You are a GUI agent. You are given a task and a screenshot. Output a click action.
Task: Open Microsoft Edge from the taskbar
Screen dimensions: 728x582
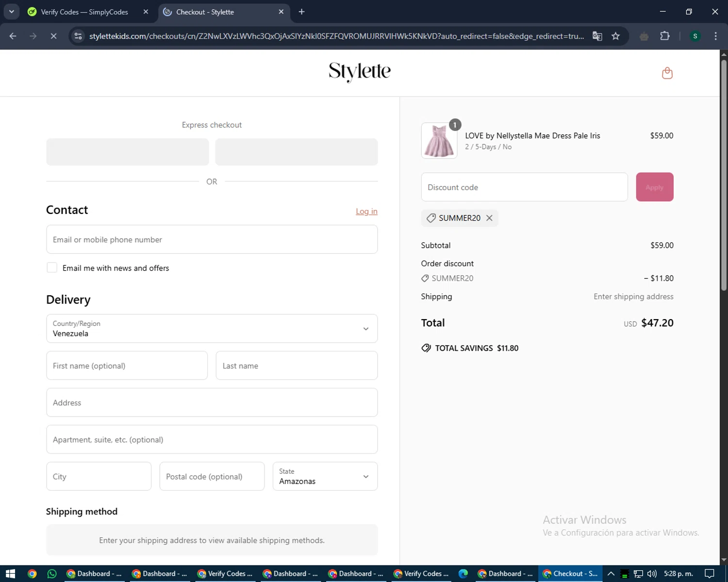[x=463, y=574]
